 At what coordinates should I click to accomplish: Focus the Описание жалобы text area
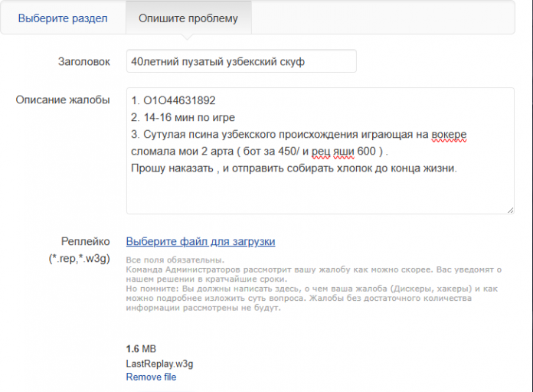coord(320,151)
